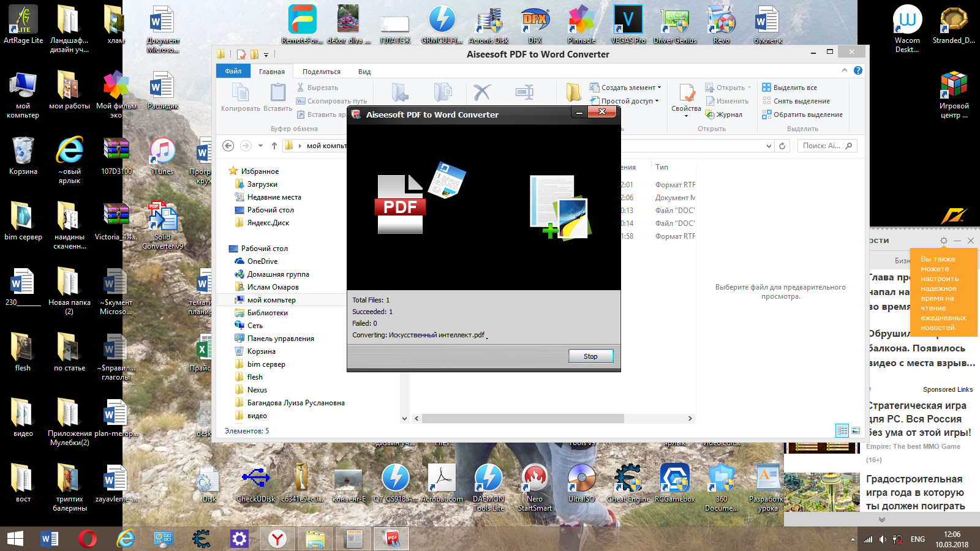
Task: Click ENG language indicator in tray
Action: coord(918,539)
